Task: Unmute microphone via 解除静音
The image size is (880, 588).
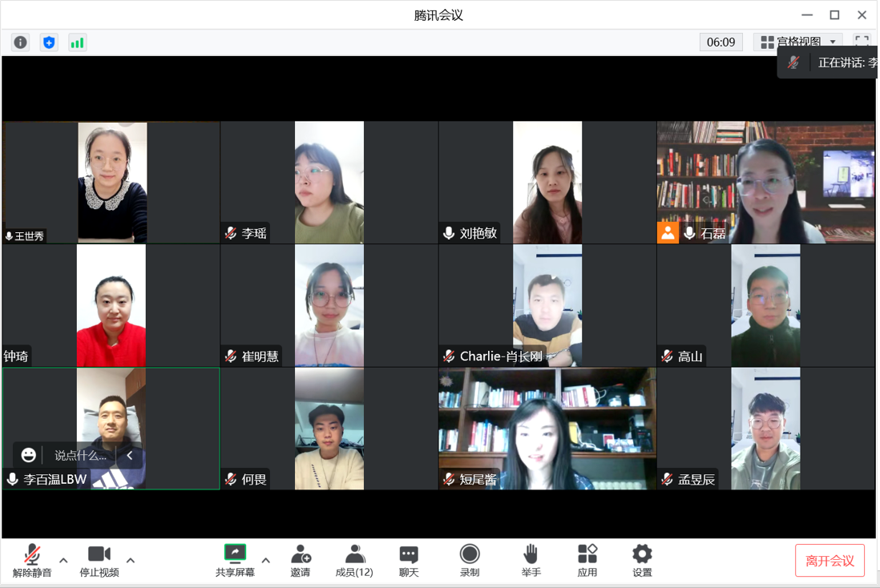Action: click(x=32, y=560)
